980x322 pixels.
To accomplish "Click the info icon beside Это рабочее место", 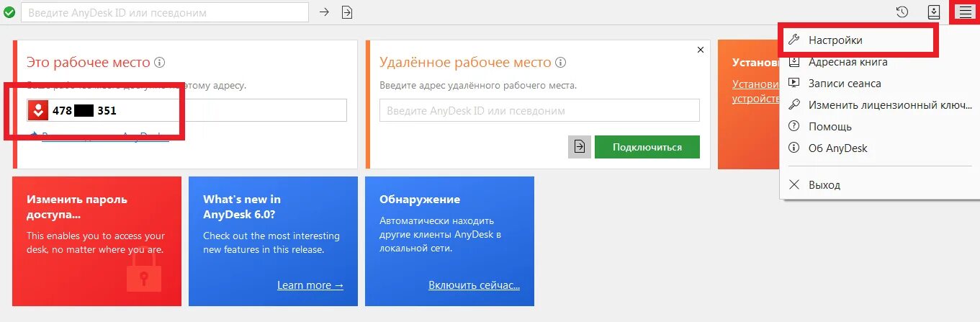I will click(160, 63).
